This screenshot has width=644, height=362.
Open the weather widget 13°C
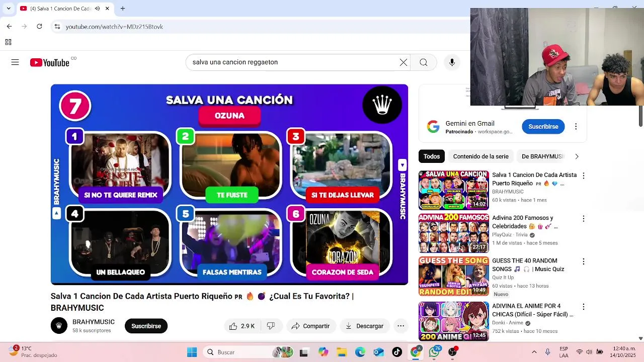click(33, 352)
